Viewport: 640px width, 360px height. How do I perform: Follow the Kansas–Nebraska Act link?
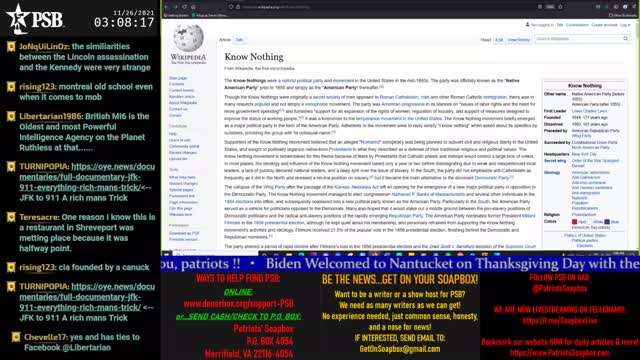[356, 187]
